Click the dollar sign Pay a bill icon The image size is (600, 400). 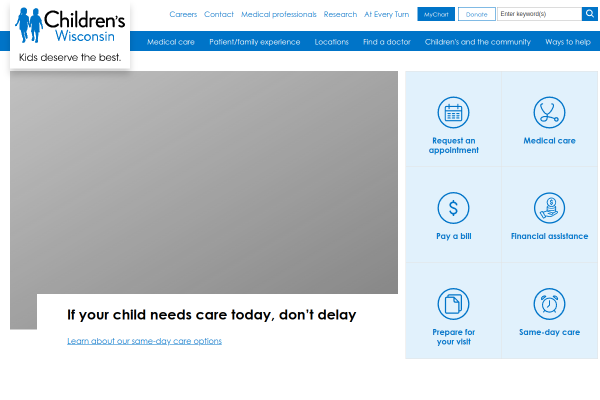click(453, 208)
